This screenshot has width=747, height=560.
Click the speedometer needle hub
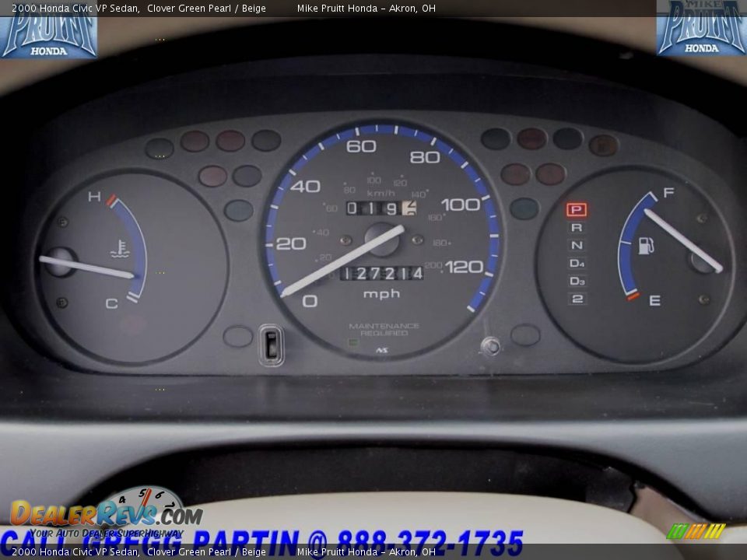click(x=382, y=239)
